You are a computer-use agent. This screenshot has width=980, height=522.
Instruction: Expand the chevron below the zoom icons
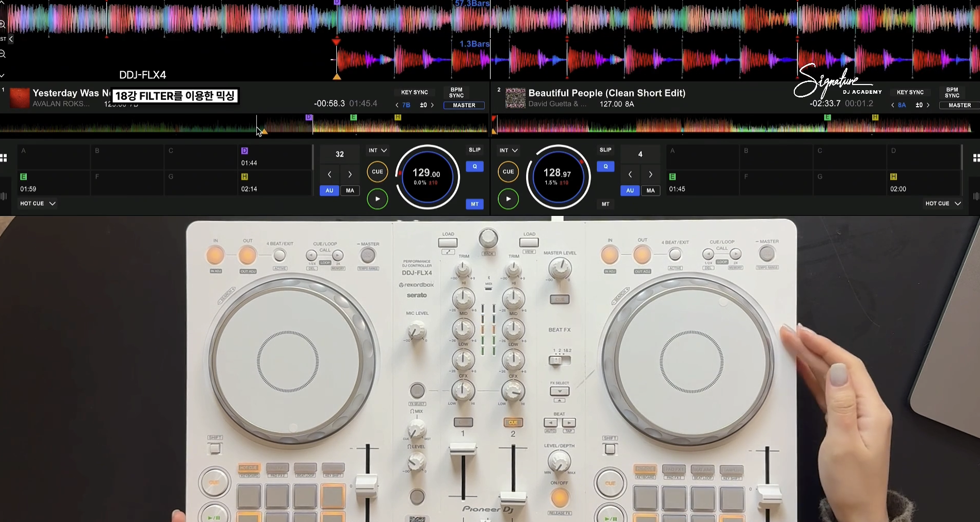point(2,75)
